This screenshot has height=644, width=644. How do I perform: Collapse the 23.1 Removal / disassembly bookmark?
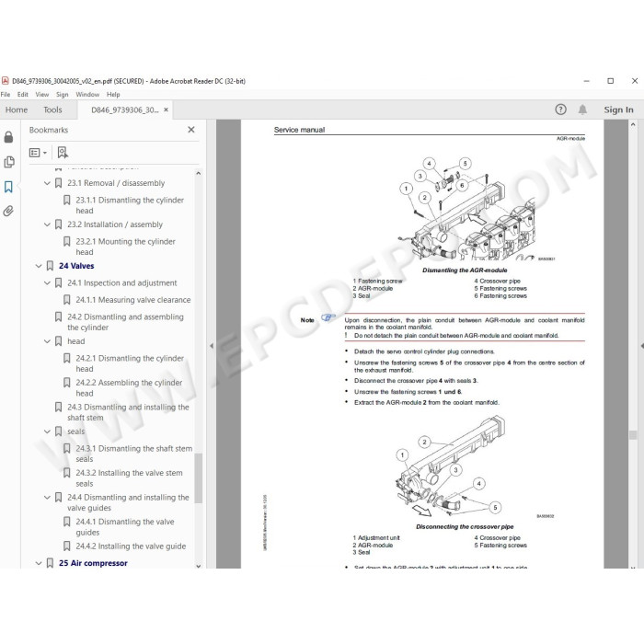click(x=47, y=183)
